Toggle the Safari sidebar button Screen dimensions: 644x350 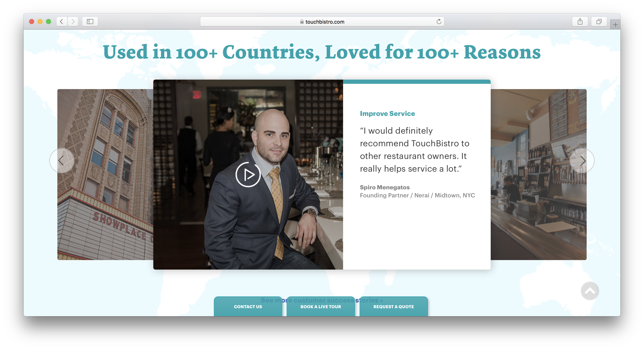(90, 22)
